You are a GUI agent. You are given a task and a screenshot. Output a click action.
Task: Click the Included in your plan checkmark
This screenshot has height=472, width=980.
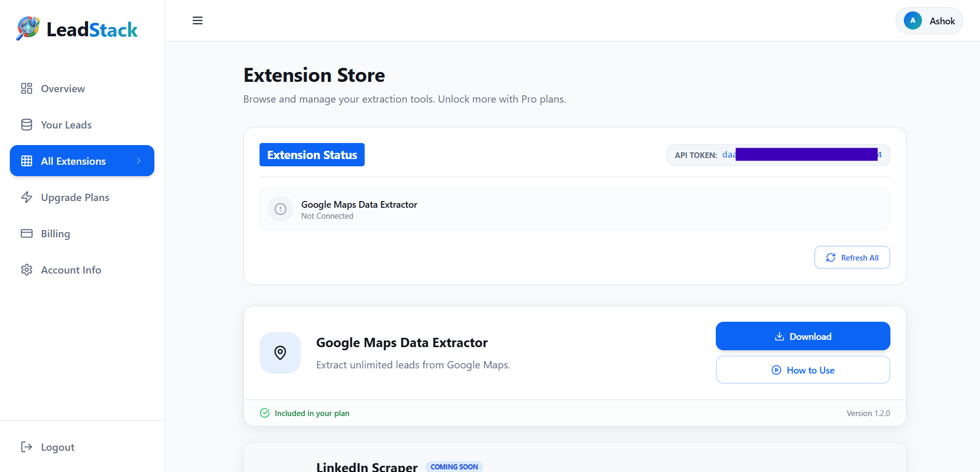(265, 413)
